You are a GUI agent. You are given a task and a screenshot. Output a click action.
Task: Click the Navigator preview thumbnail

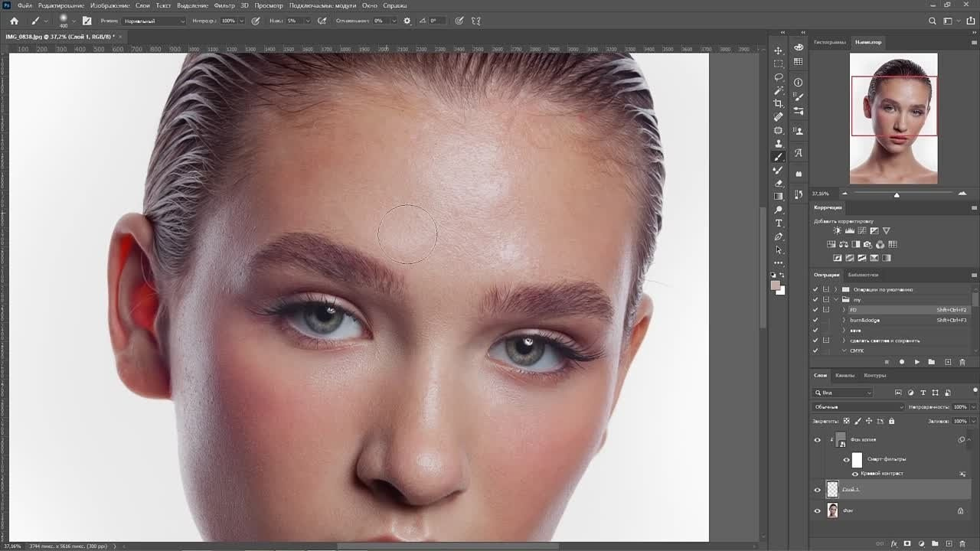point(893,119)
